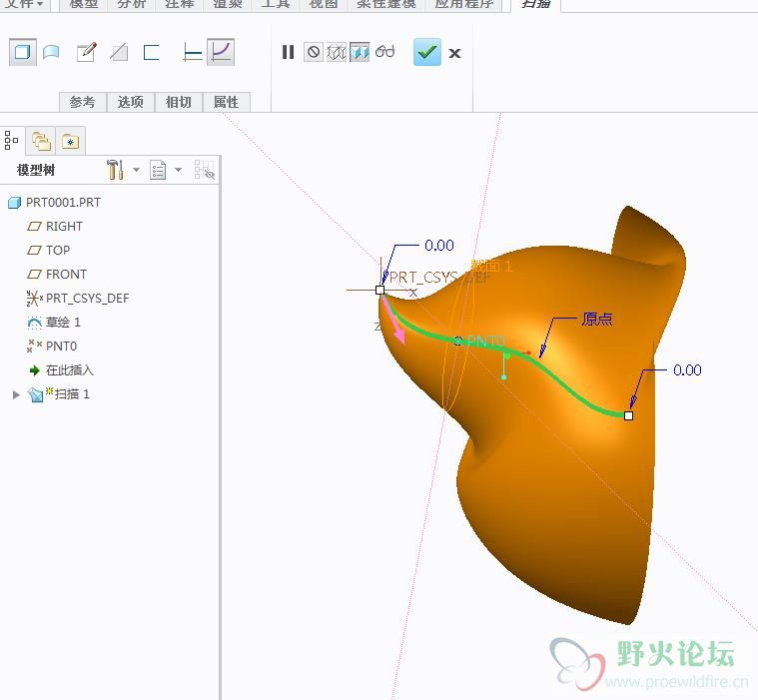
Task: Toggle the thin feature icon
Action: tap(152, 52)
